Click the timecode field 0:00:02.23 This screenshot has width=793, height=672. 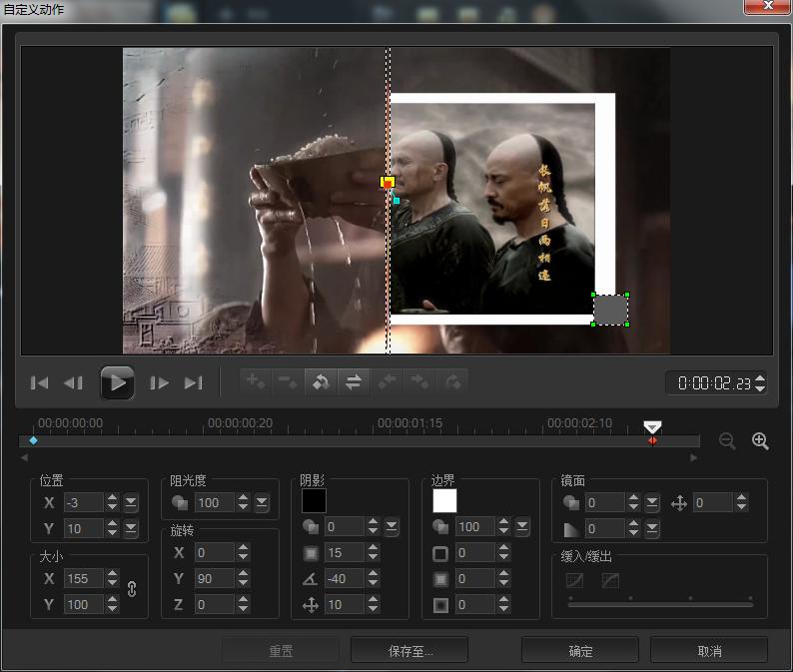click(x=713, y=383)
